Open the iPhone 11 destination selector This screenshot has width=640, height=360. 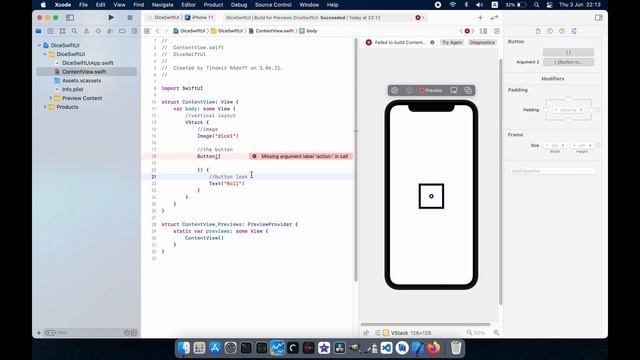199,18
